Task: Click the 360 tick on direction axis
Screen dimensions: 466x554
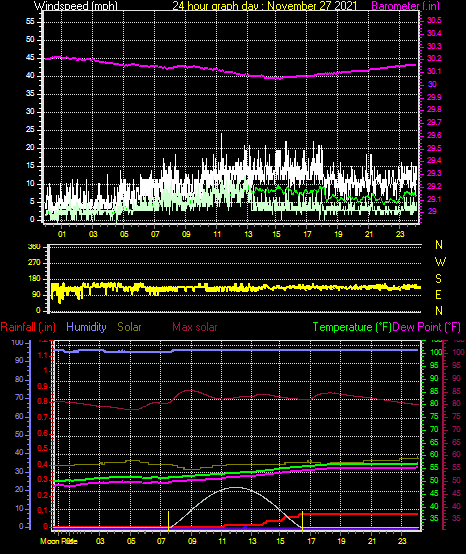Action: pos(34,247)
